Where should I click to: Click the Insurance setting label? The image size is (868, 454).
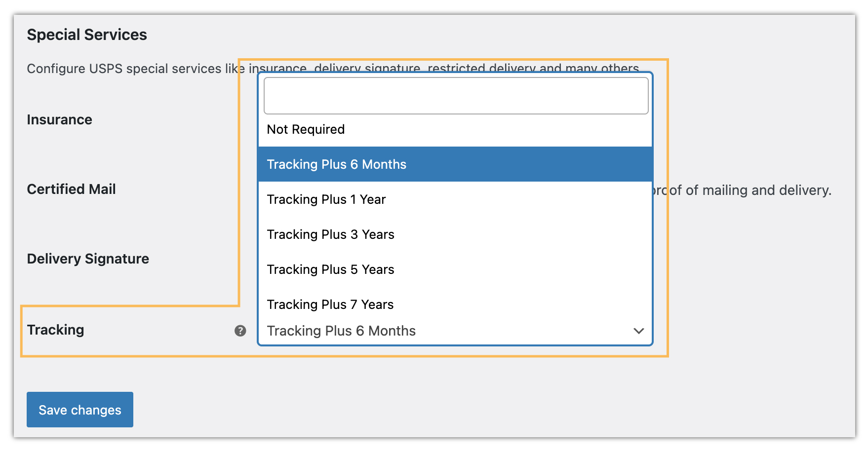59,119
